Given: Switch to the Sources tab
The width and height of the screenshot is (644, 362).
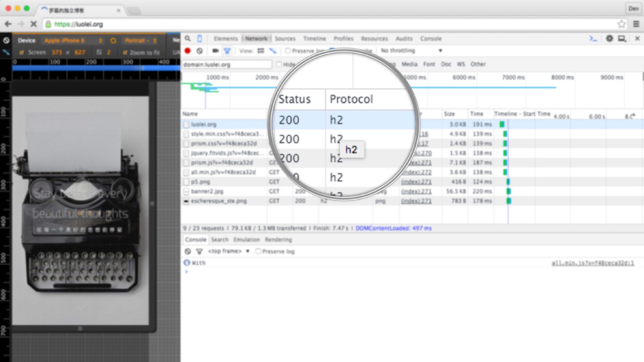Looking at the screenshot, I should [x=285, y=39].
